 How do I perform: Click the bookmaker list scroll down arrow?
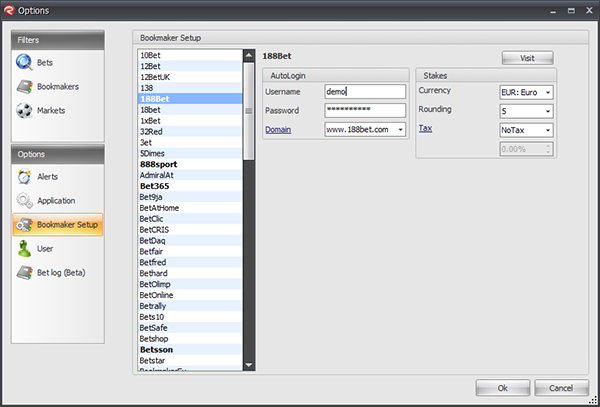249,365
